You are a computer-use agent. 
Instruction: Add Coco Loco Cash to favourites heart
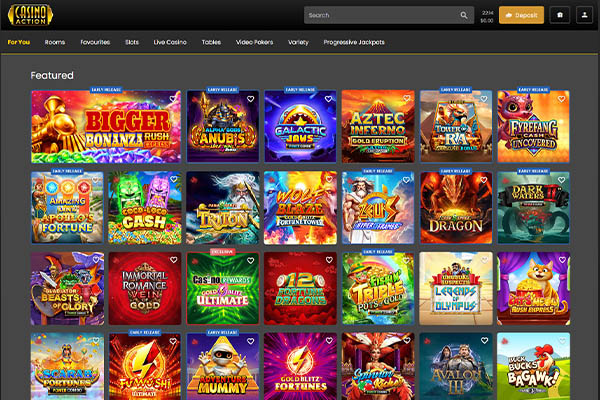click(x=173, y=180)
